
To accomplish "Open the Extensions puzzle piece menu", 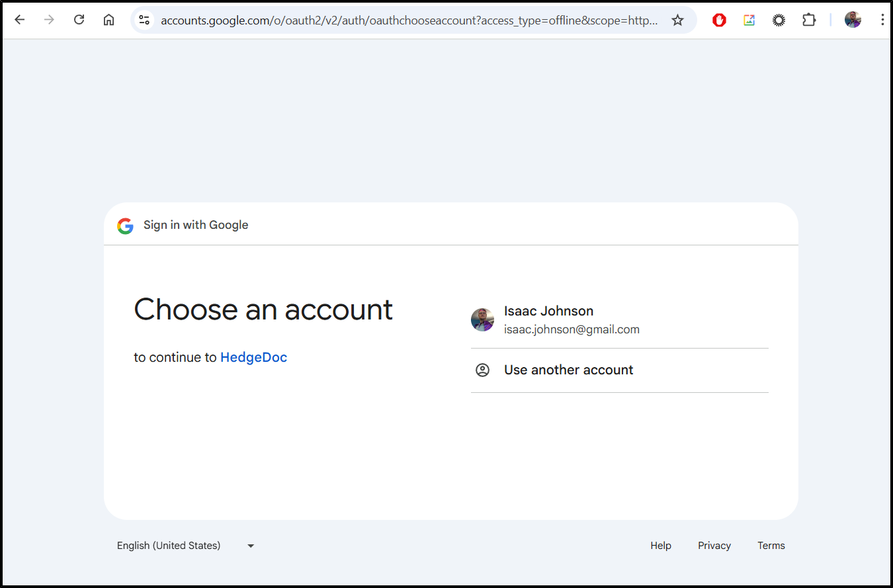I will point(809,20).
